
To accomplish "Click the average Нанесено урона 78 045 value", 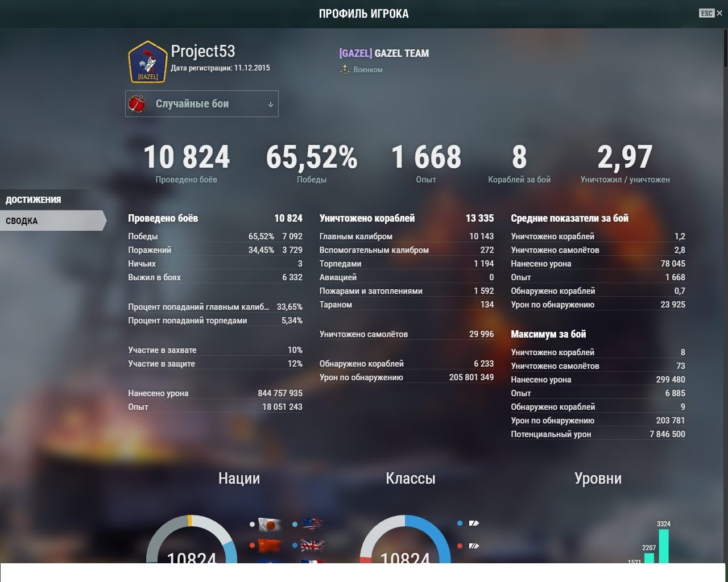I will pyautogui.click(x=673, y=264).
